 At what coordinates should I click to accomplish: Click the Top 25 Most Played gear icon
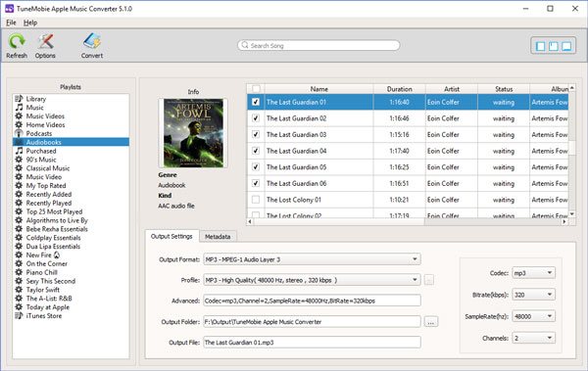point(19,211)
